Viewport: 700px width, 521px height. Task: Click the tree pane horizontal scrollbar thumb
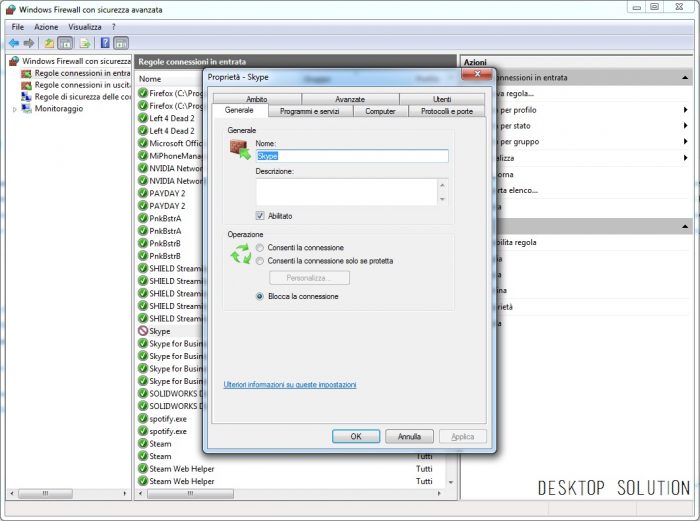46,494
